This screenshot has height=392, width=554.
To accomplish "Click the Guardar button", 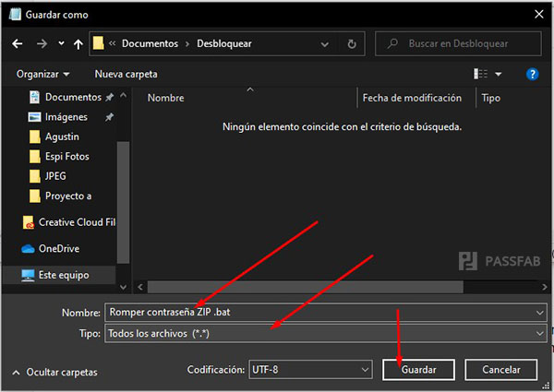I will click(418, 370).
